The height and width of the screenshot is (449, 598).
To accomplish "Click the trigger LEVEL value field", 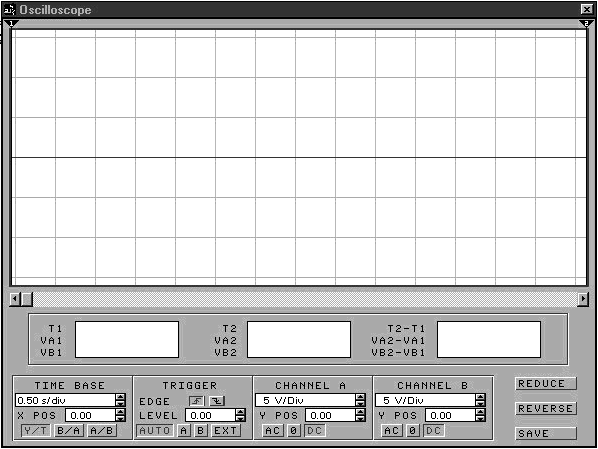I will tap(211, 415).
